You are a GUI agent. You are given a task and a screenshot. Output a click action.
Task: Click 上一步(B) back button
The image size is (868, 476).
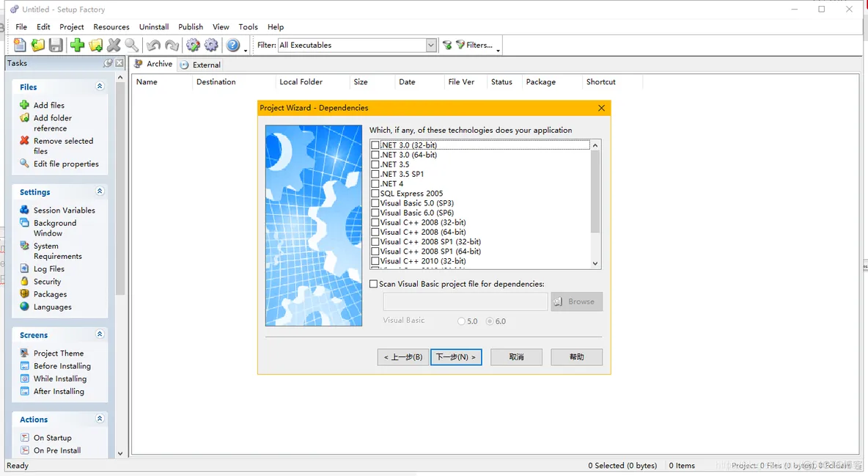pyautogui.click(x=403, y=357)
